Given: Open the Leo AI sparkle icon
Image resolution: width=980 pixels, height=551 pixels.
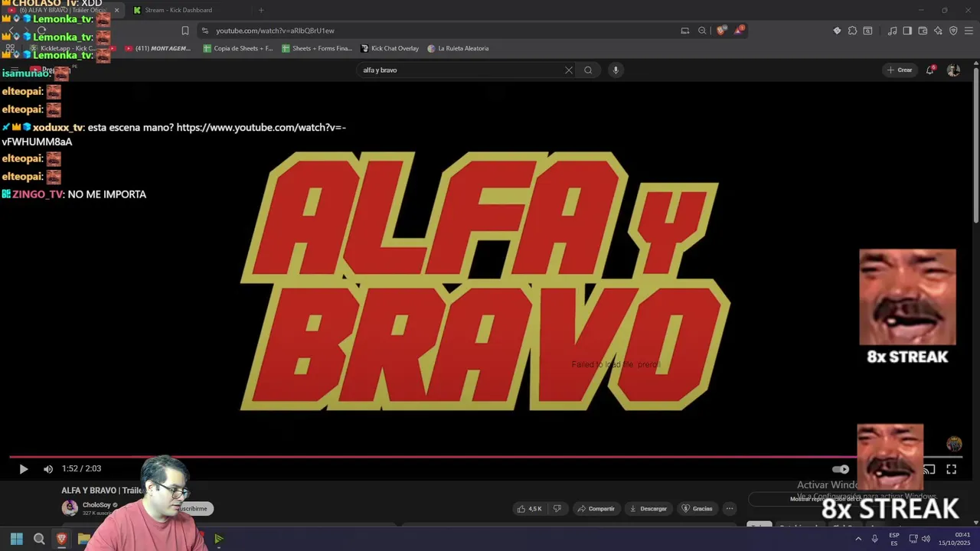Looking at the screenshot, I should [x=938, y=31].
